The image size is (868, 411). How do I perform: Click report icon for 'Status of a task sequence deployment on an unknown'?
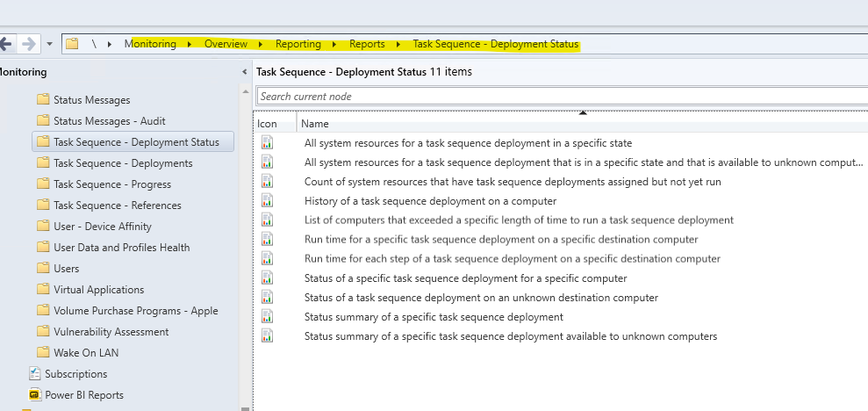[x=268, y=297]
